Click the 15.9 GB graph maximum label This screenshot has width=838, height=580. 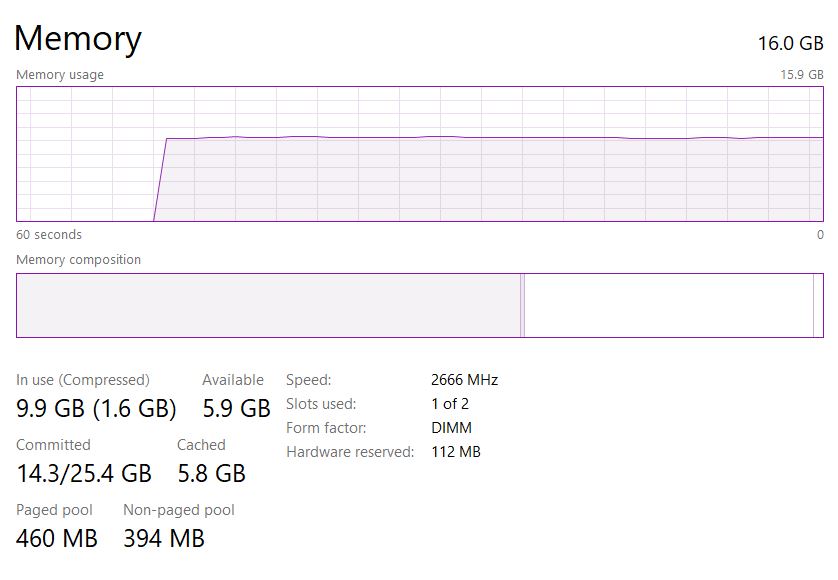pos(802,75)
